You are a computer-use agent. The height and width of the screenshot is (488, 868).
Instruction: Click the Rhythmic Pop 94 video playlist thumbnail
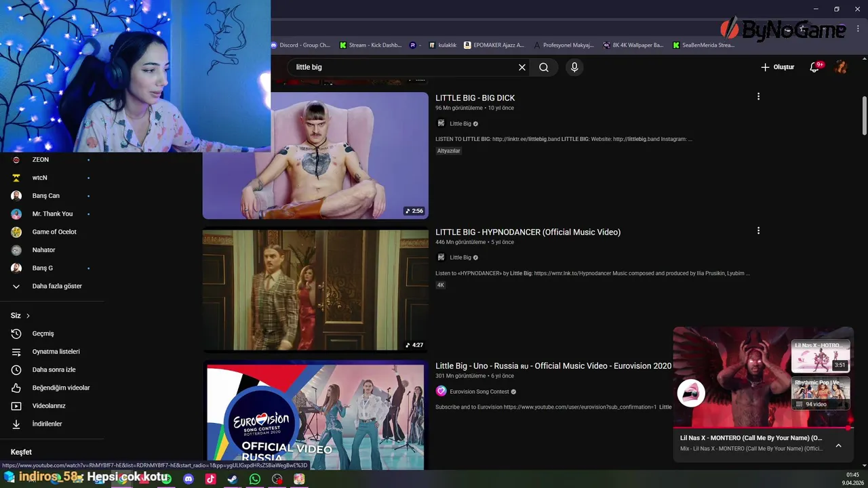tap(821, 394)
